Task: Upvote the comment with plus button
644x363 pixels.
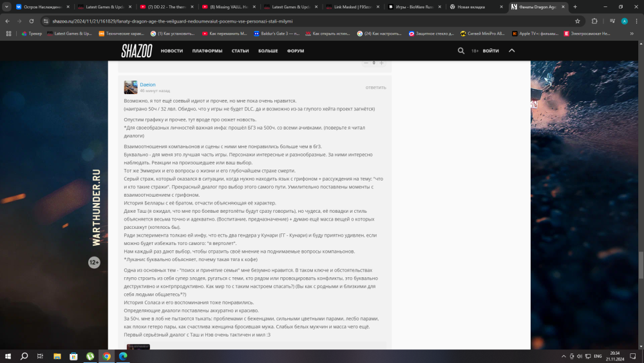Action: point(381,63)
